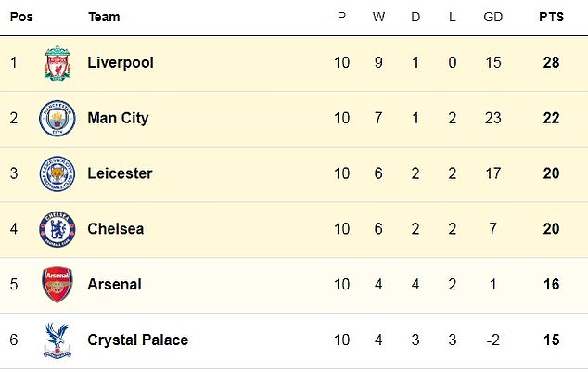Click the Team column header
This screenshot has height=372, width=588.
pos(104,17)
